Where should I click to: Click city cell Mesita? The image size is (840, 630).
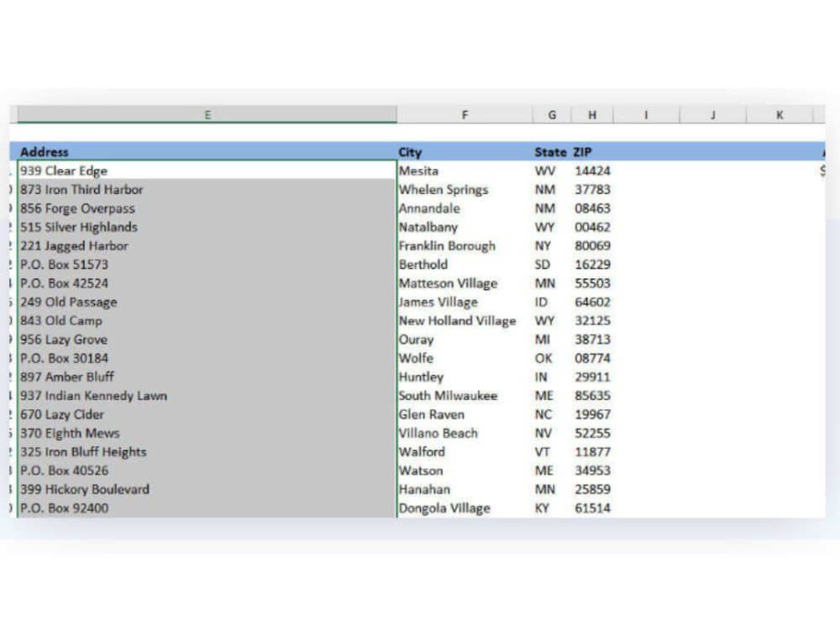click(x=465, y=171)
